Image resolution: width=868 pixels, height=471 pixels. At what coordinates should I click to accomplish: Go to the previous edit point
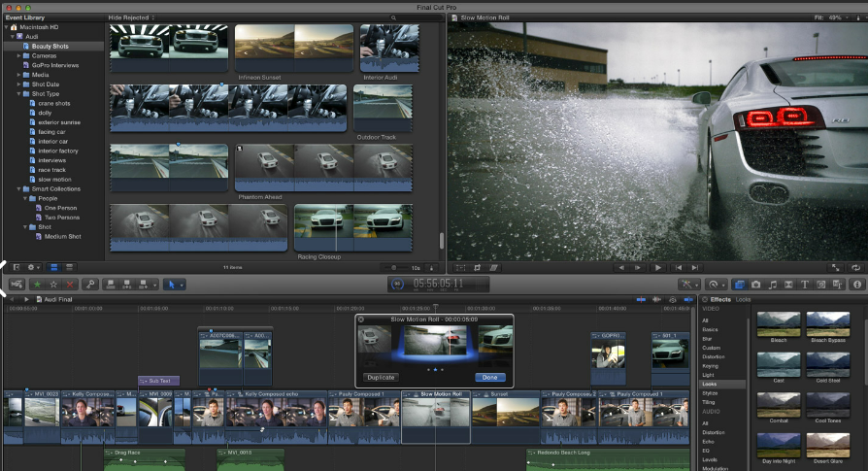678,268
